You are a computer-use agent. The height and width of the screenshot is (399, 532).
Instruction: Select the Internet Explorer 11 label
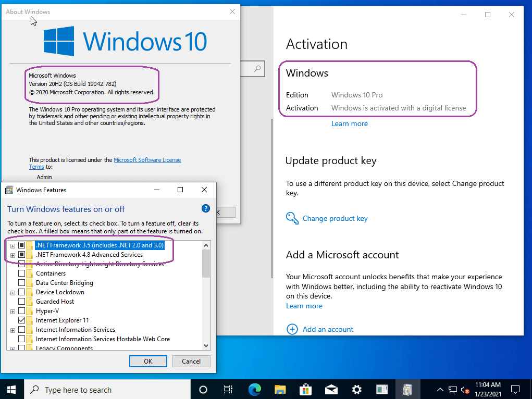click(63, 320)
